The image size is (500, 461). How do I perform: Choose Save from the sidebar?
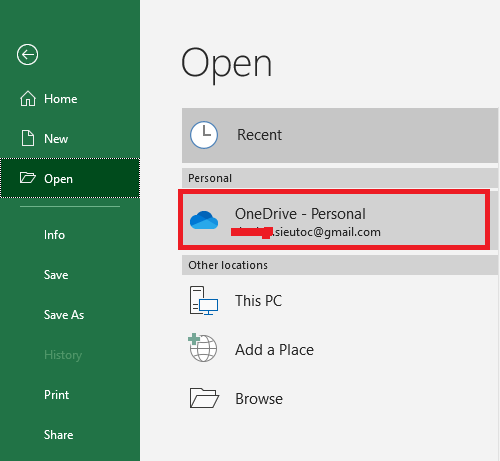pos(70,275)
